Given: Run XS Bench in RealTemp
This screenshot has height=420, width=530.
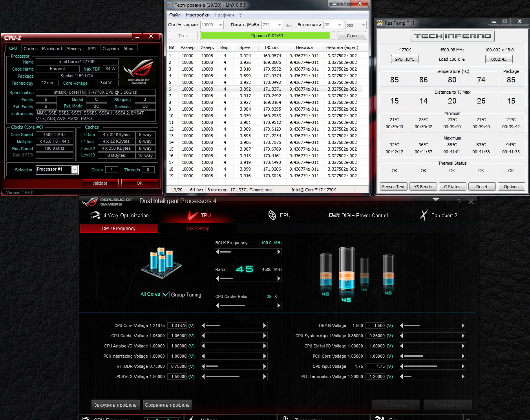Looking at the screenshot, I should pyautogui.click(x=423, y=187).
